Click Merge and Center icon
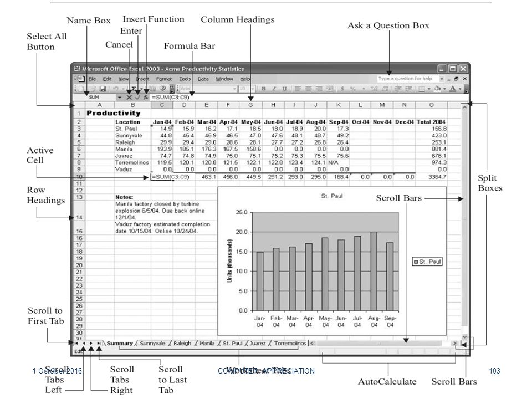 click(x=329, y=89)
